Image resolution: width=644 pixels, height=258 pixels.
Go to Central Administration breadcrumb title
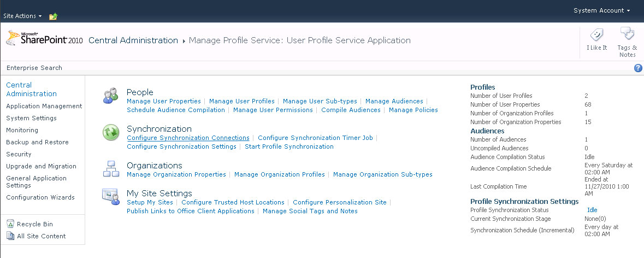click(x=133, y=40)
